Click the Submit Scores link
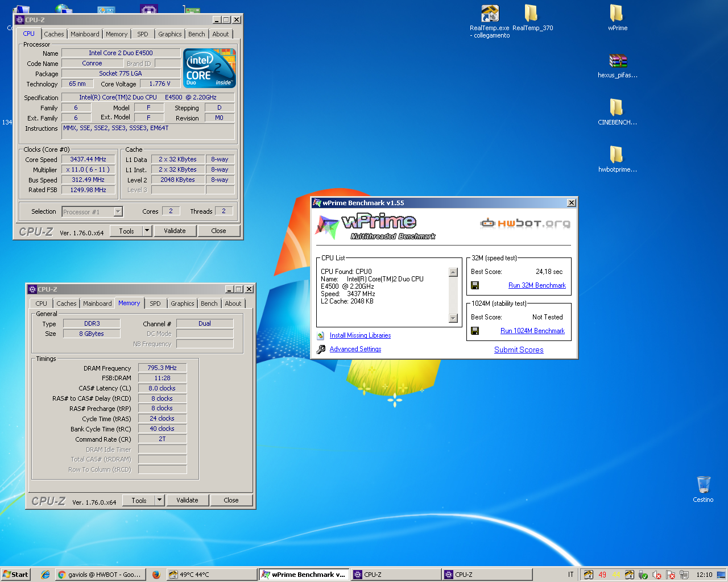 519,350
